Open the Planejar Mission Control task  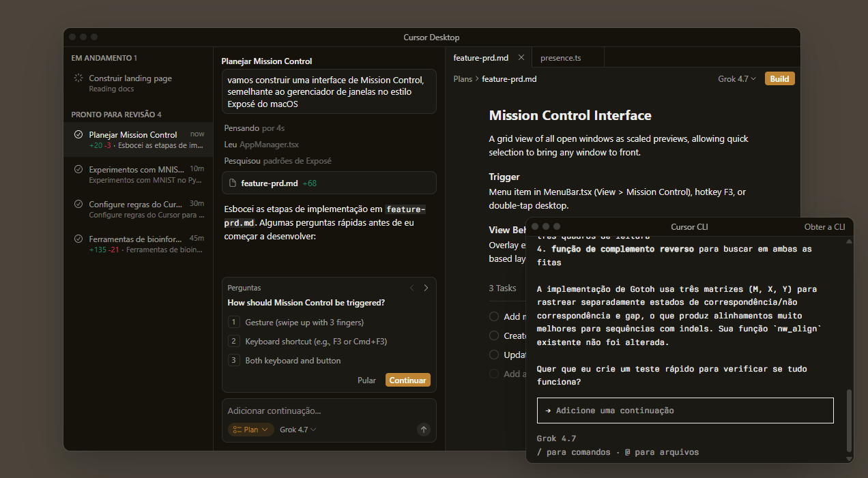[139, 140]
